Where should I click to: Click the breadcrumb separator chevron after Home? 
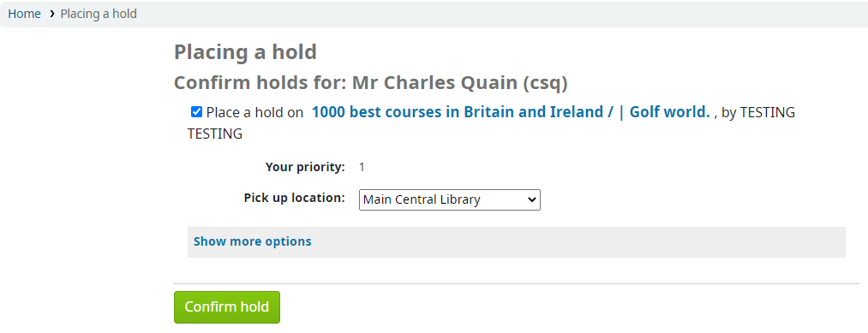51,14
